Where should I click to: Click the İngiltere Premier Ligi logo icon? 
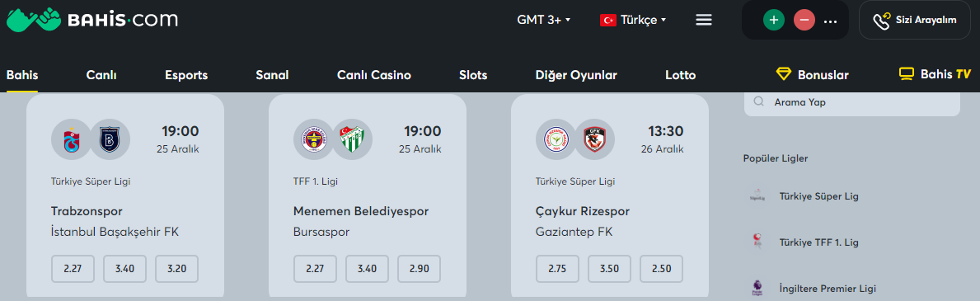point(757,289)
